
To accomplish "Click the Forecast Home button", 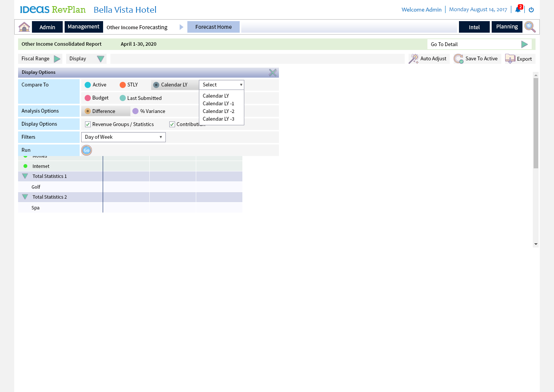I will (213, 27).
